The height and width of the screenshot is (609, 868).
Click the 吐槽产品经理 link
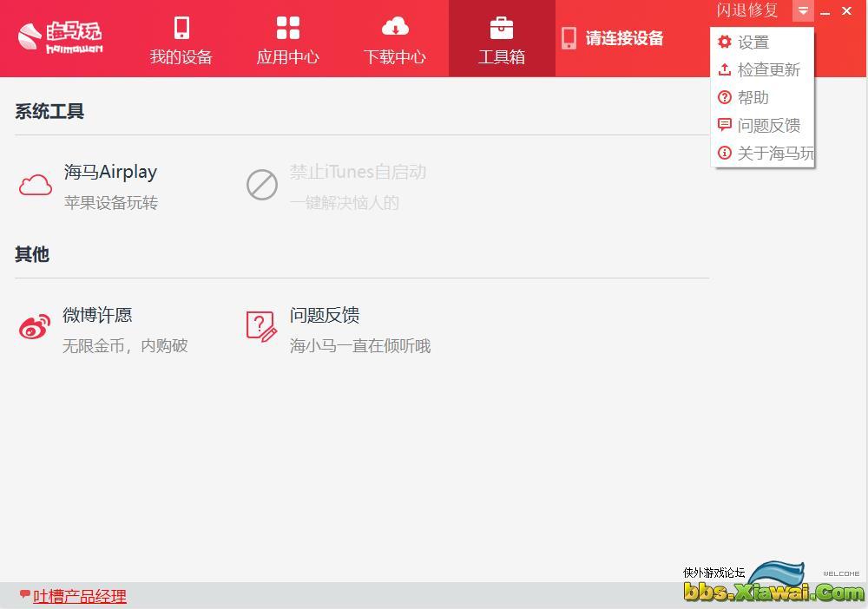tap(79, 596)
